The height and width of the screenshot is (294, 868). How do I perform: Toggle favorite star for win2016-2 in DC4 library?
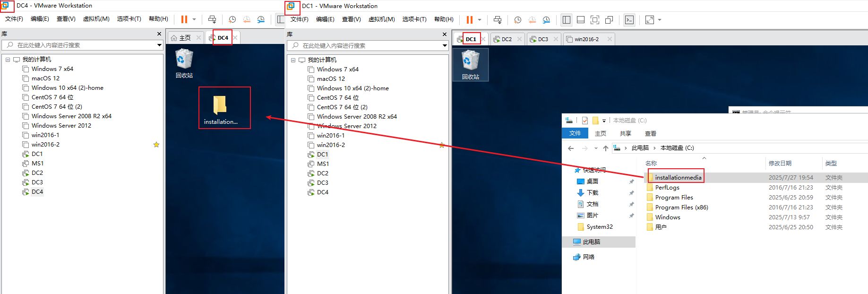coord(156,145)
